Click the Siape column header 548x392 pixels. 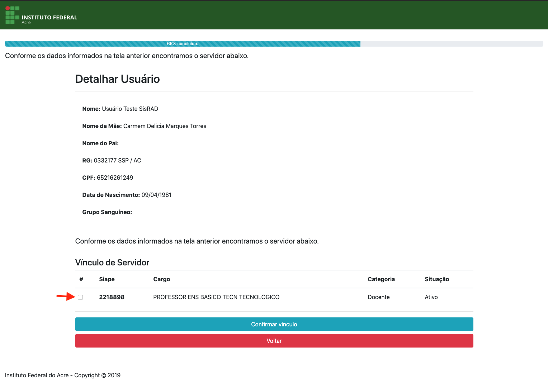[x=107, y=279]
